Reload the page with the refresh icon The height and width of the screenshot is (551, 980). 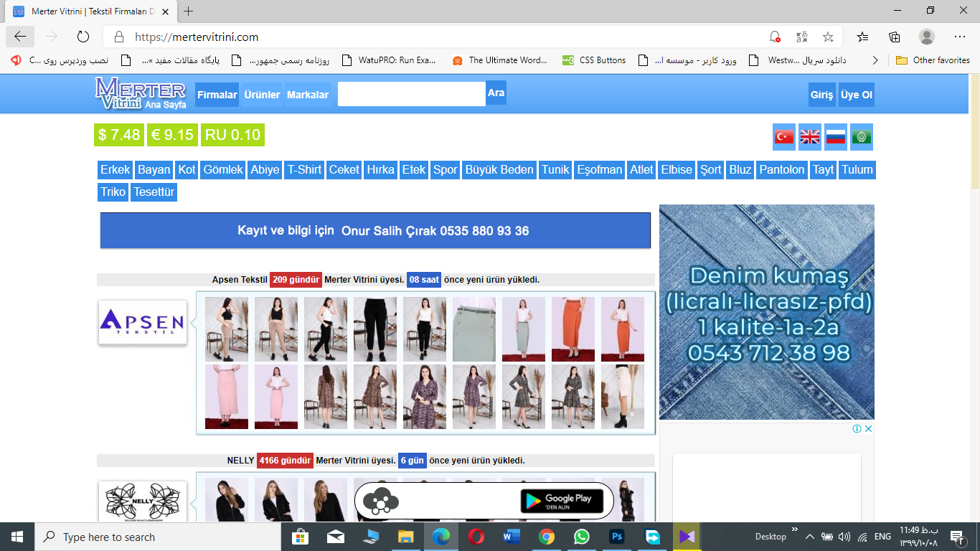click(x=83, y=37)
